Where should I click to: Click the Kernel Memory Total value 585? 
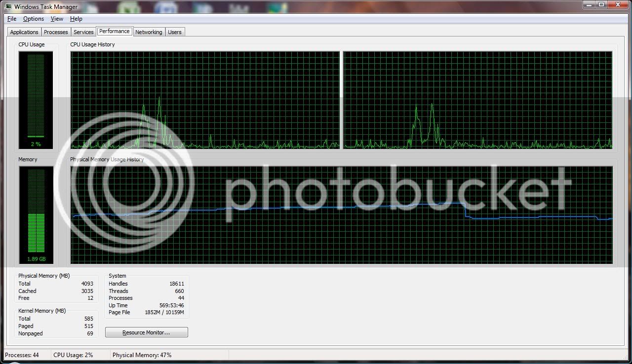88,319
